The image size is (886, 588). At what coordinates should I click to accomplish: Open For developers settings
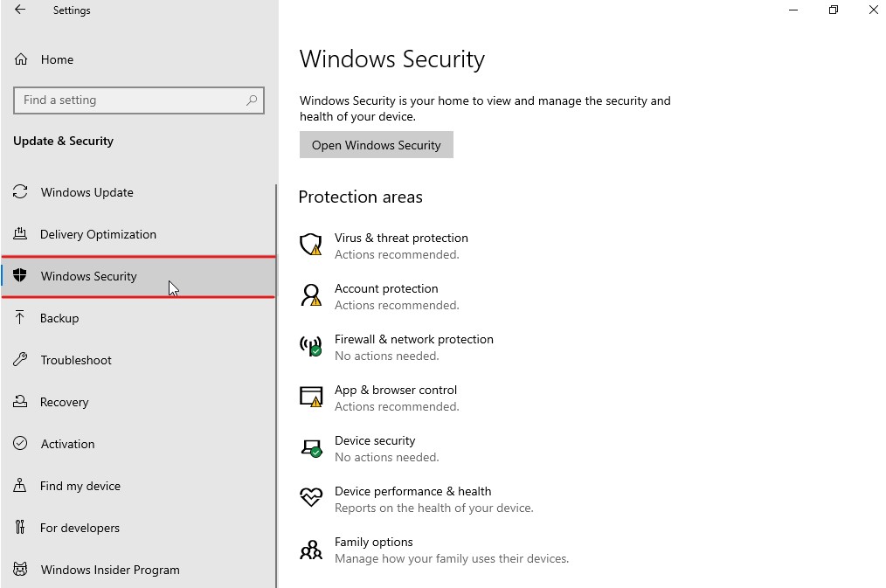[x=138, y=528]
